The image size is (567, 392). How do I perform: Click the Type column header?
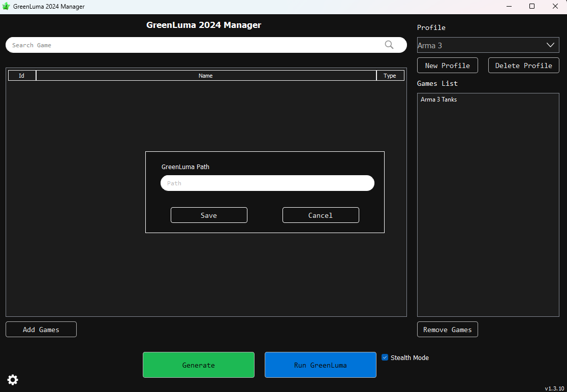(x=390, y=76)
